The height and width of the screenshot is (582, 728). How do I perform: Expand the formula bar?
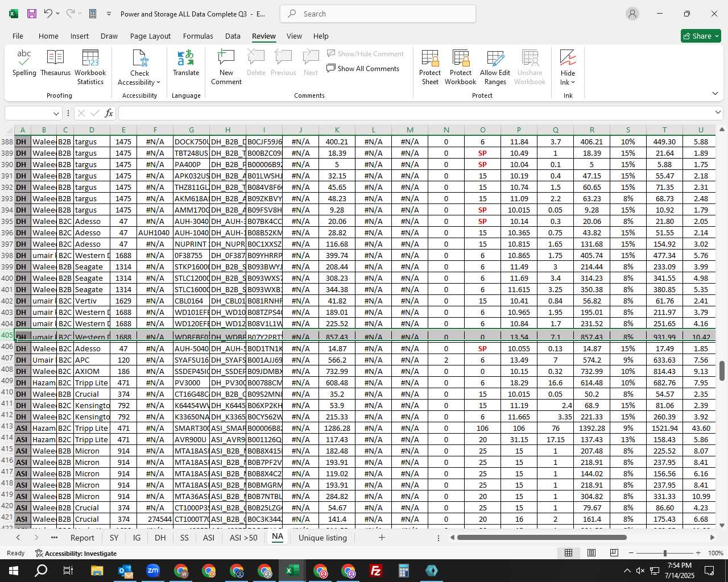point(718,113)
